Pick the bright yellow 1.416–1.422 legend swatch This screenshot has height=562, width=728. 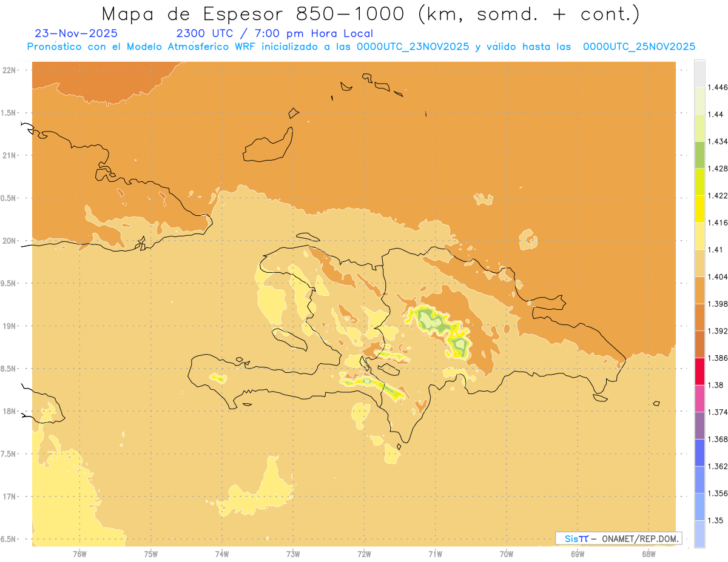click(x=699, y=209)
